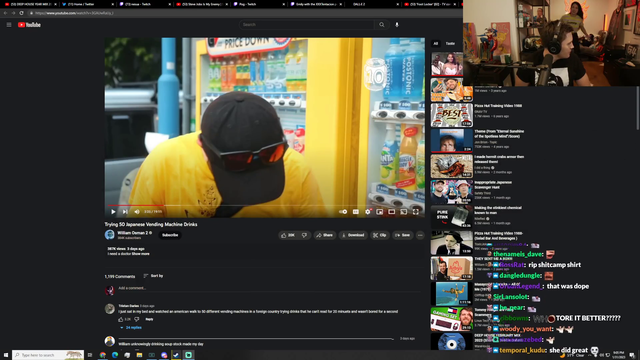
Task: Mute the video volume speaker icon
Action: pos(137,212)
